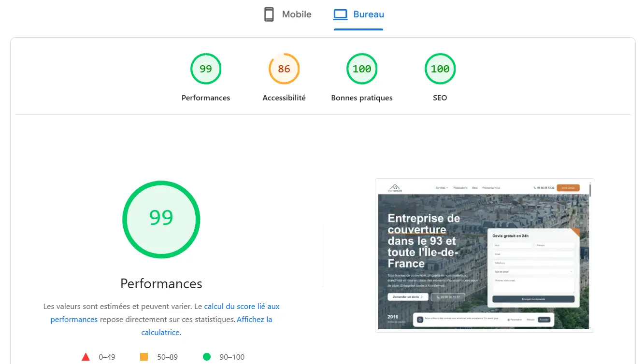The image size is (644, 364).
Task: Click the mobile phone icon
Action: pos(269,14)
